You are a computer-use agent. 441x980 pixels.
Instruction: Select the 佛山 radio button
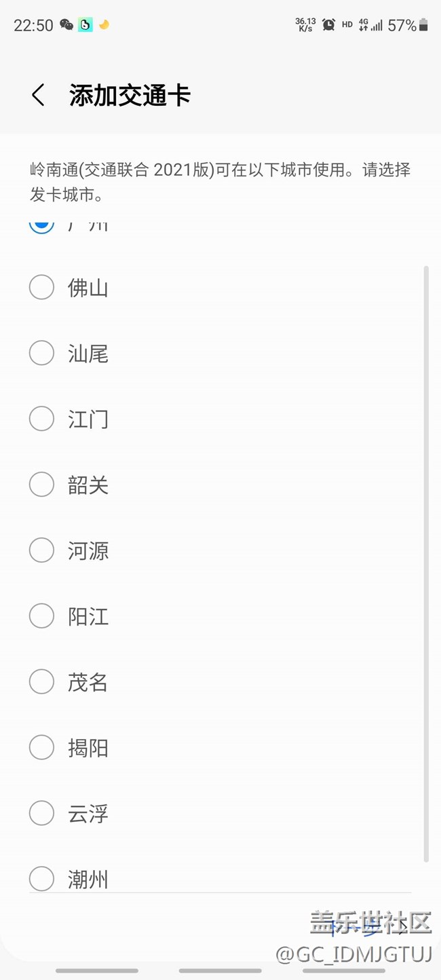pyautogui.click(x=41, y=287)
